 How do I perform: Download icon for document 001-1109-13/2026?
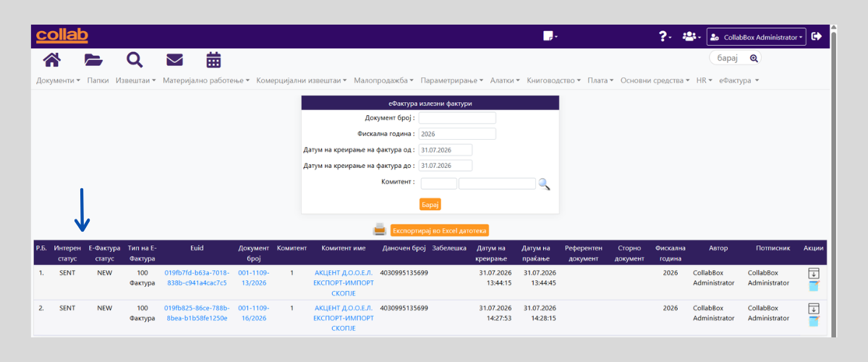[x=814, y=273]
